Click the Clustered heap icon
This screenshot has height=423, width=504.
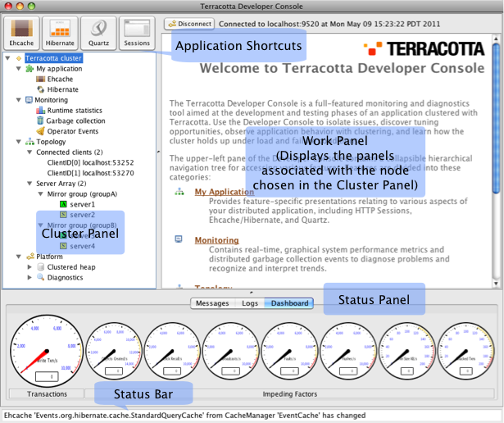(x=40, y=266)
